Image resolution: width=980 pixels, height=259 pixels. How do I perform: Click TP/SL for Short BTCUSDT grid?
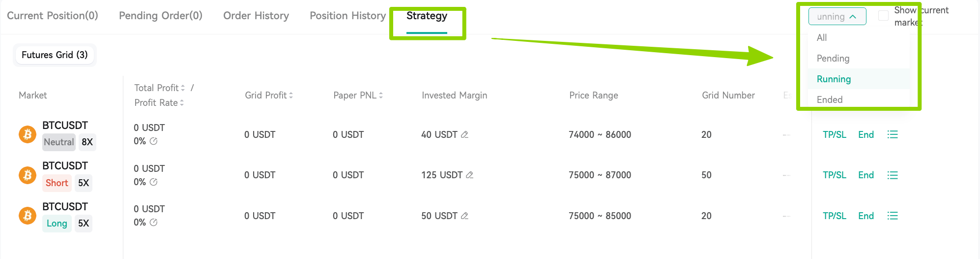835,175
